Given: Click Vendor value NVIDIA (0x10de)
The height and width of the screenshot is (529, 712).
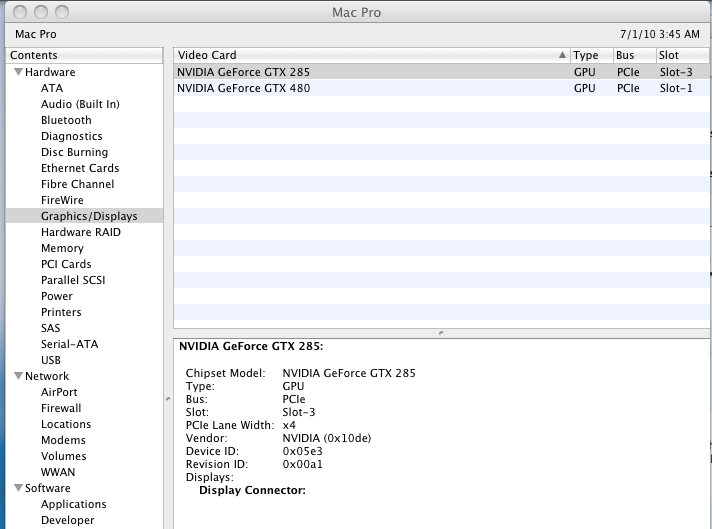Looking at the screenshot, I should [326, 438].
